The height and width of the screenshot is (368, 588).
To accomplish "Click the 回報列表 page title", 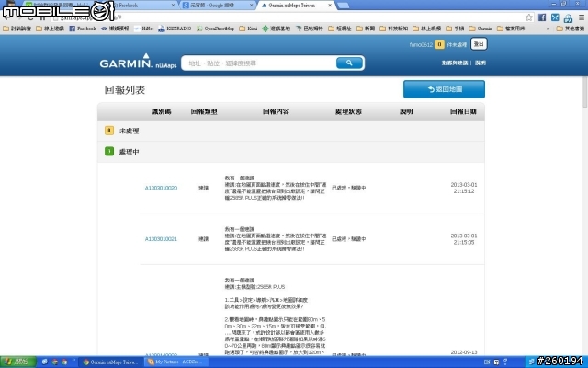I will [125, 90].
